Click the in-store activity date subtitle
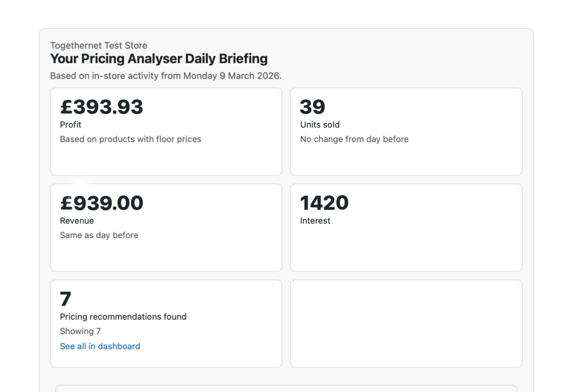Viewport: 564px width, 392px height. [x=165, y=75]
